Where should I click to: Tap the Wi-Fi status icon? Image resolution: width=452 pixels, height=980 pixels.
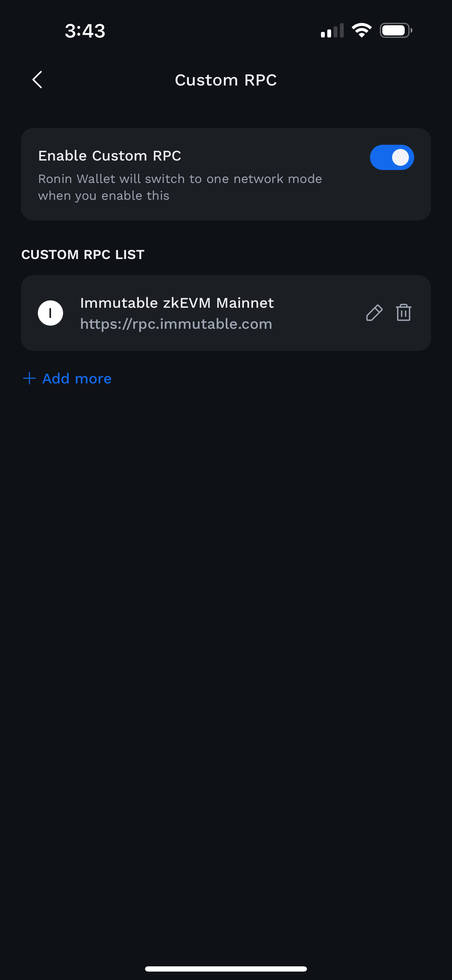[x=362, y=30]
